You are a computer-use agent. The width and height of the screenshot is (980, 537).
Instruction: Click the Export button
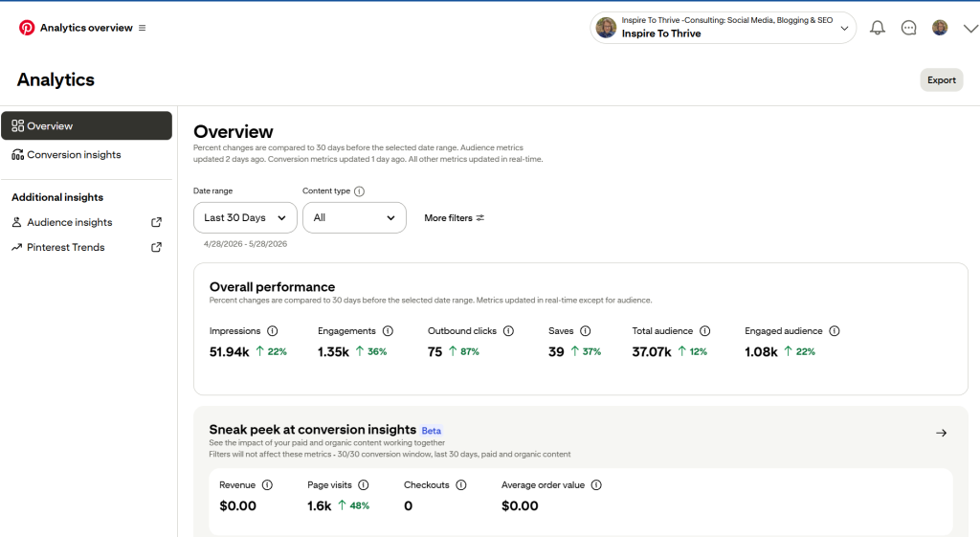(942, 80)
